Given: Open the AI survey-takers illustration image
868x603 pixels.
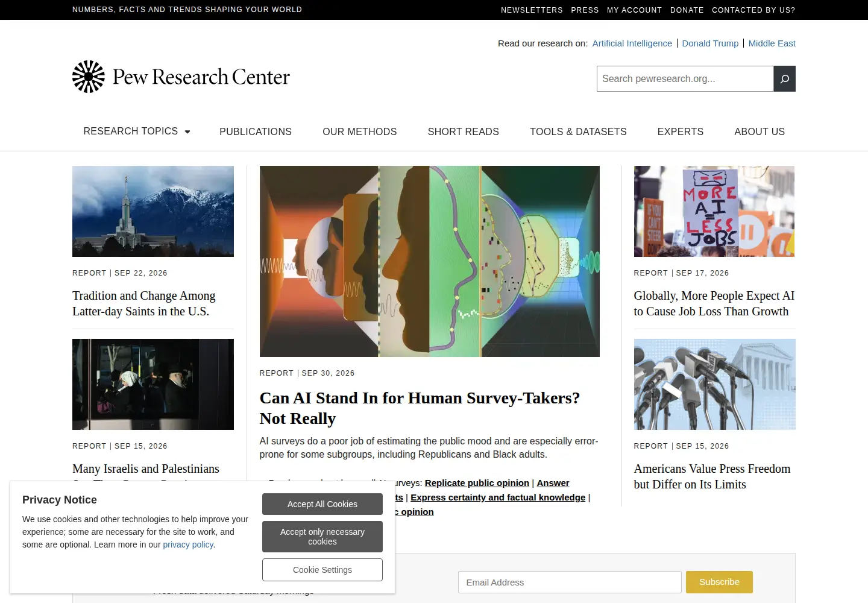Looking at the screenshot, I should tap(430, 261).
